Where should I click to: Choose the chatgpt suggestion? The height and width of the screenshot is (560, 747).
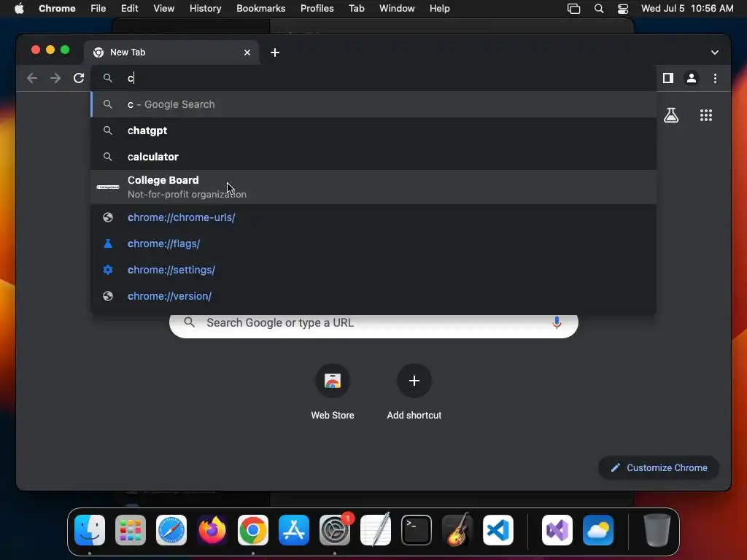373,131
